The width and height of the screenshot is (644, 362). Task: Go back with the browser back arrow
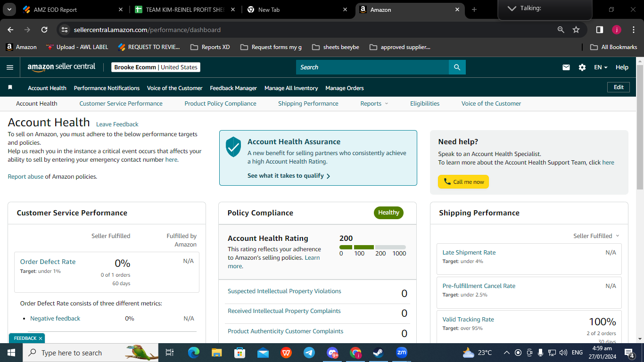tap(10, 30)
